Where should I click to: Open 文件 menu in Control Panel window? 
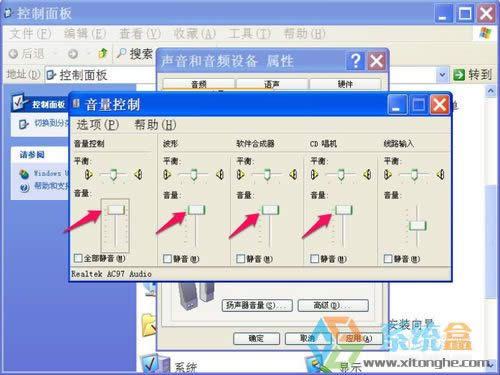click(30, 34)
